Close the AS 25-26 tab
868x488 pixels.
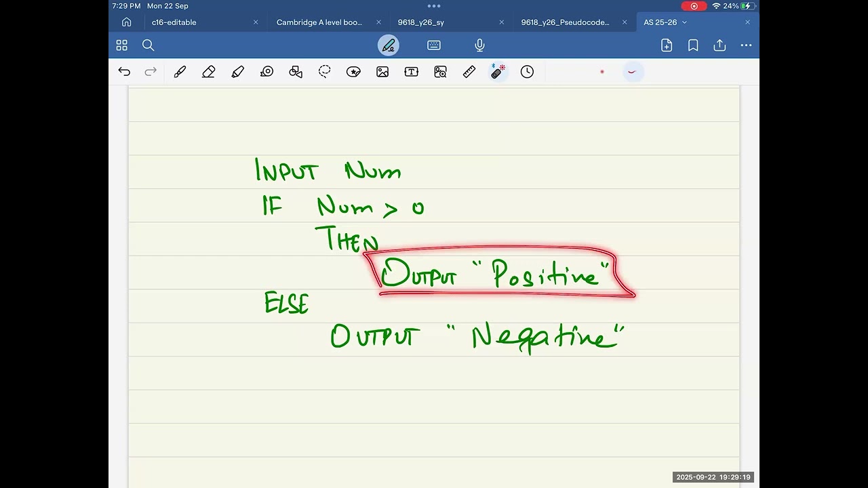pos(747,22)
